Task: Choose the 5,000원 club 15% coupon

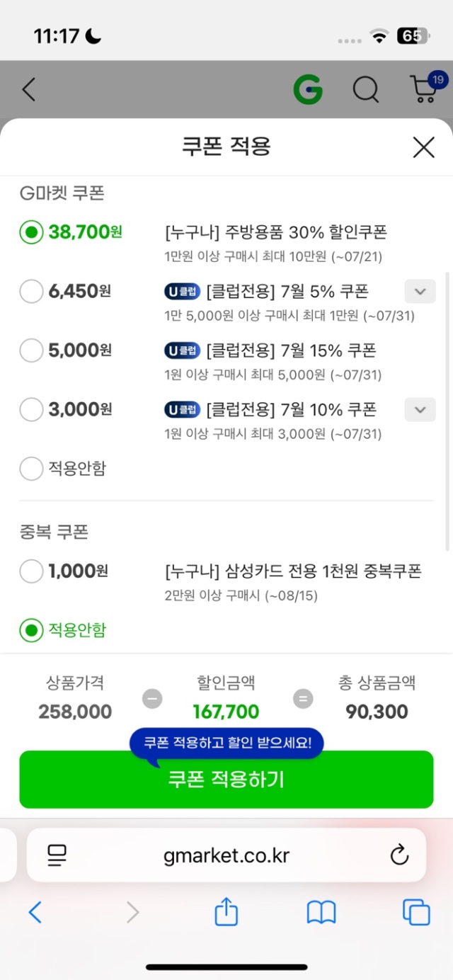Action: click(32, 350)
